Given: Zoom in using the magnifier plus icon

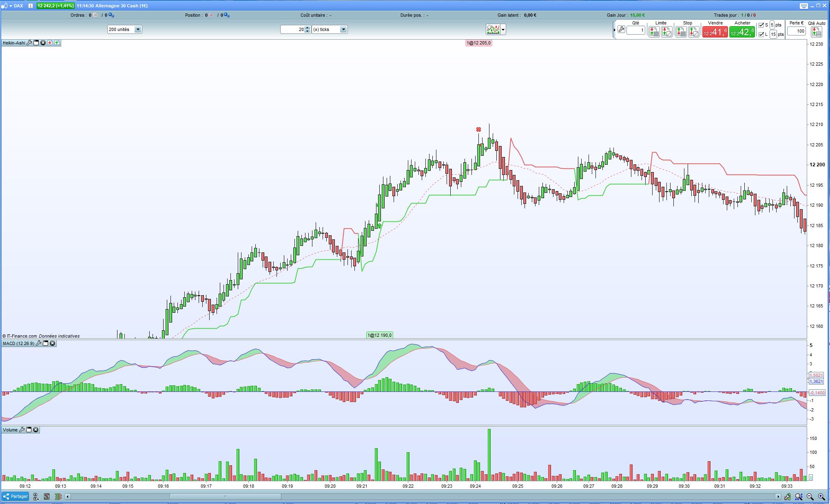Looking at the screenshot, I should [821, 497].
